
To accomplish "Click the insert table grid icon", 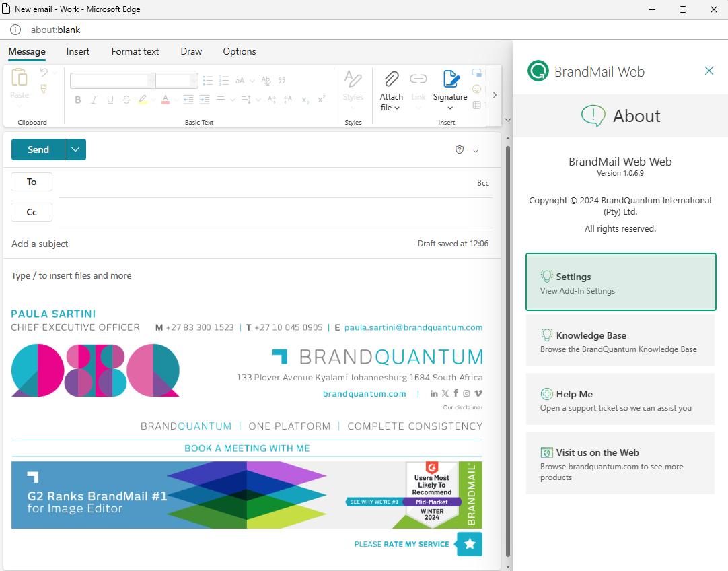I will pos(476,105).
